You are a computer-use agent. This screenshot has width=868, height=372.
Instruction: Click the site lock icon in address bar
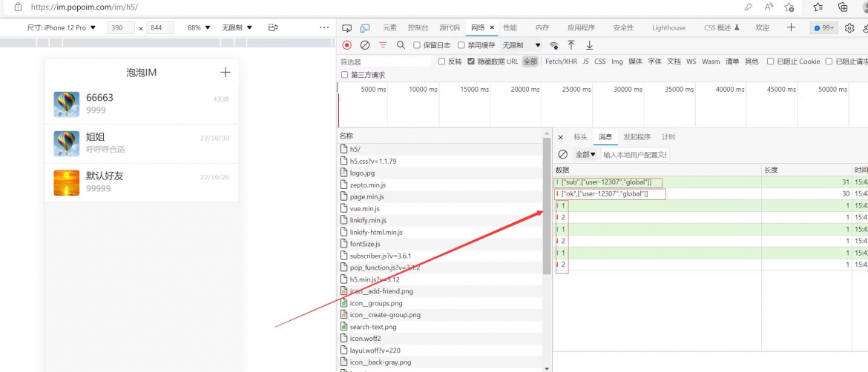18,7
